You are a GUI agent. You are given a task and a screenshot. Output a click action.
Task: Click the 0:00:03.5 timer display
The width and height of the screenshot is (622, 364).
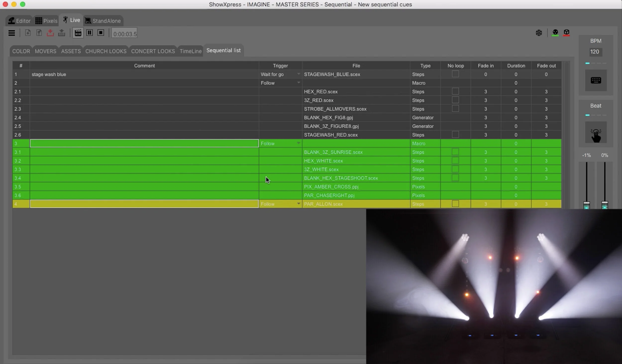click(124, 33)
